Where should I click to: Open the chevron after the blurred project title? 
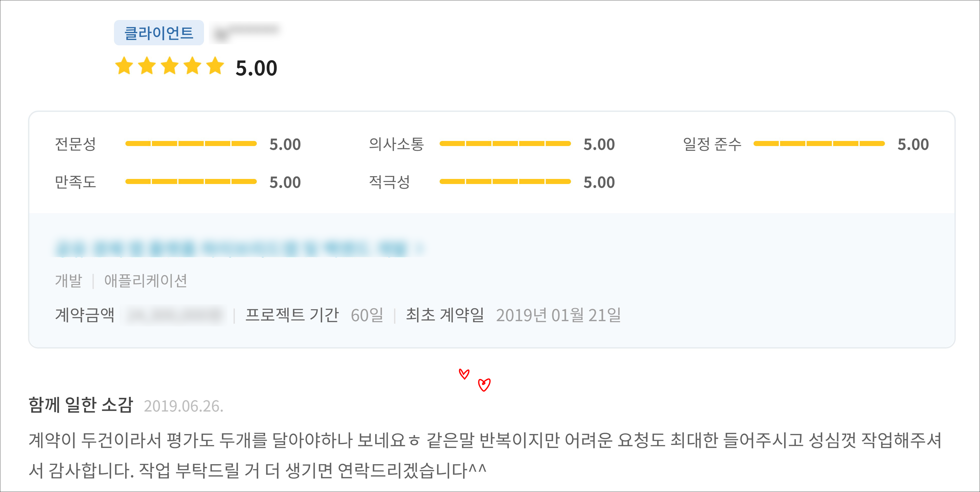pos(419,248)
